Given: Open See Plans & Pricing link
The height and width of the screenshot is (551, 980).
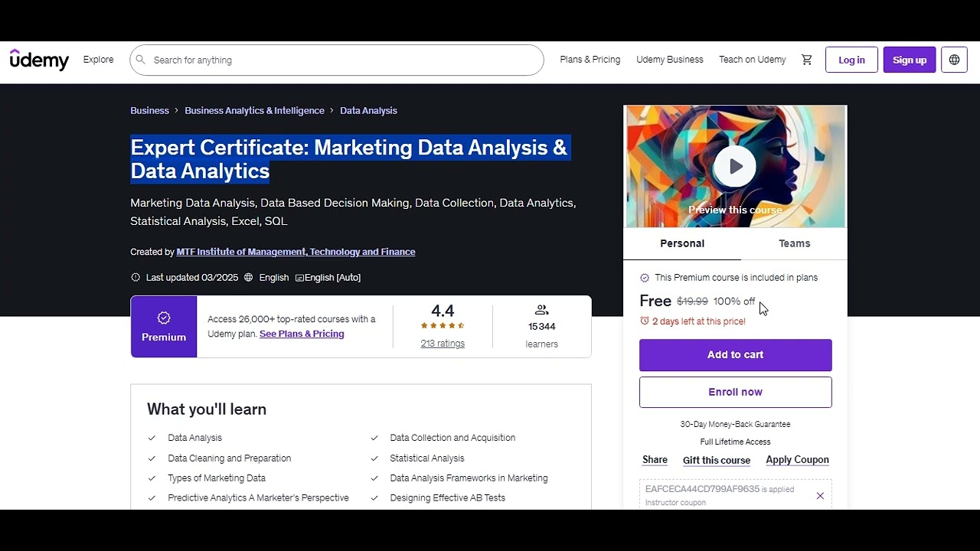Looking at the screenshot, I should [x=302, y=334].
